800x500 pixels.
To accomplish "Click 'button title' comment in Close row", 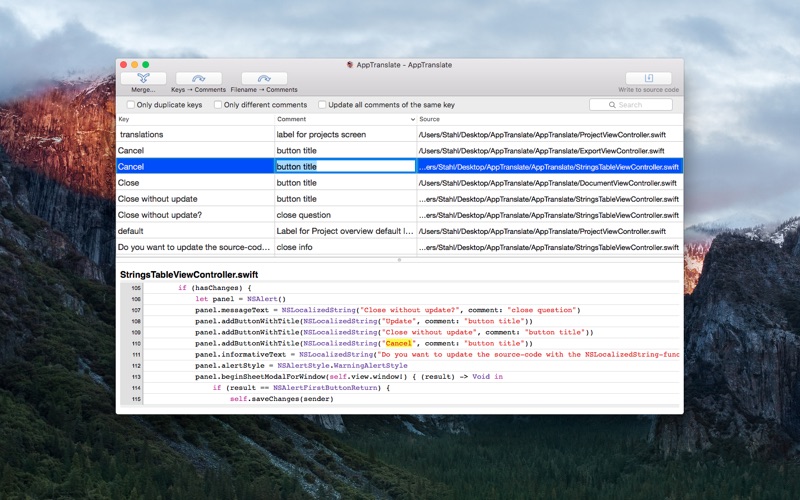I will coord(345,183).
